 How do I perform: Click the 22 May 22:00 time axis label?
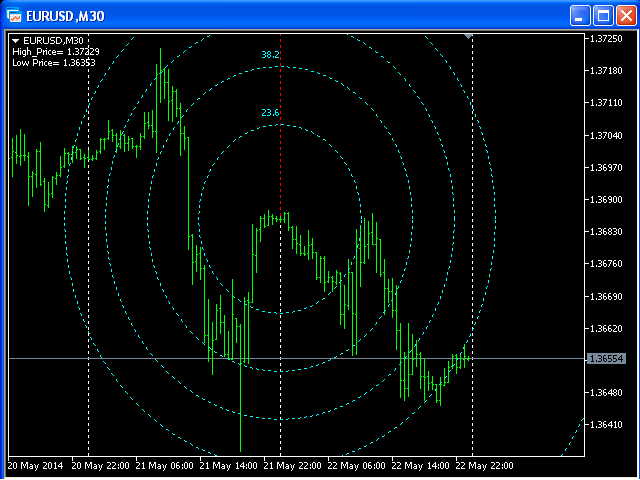click(x=485, y=466)
